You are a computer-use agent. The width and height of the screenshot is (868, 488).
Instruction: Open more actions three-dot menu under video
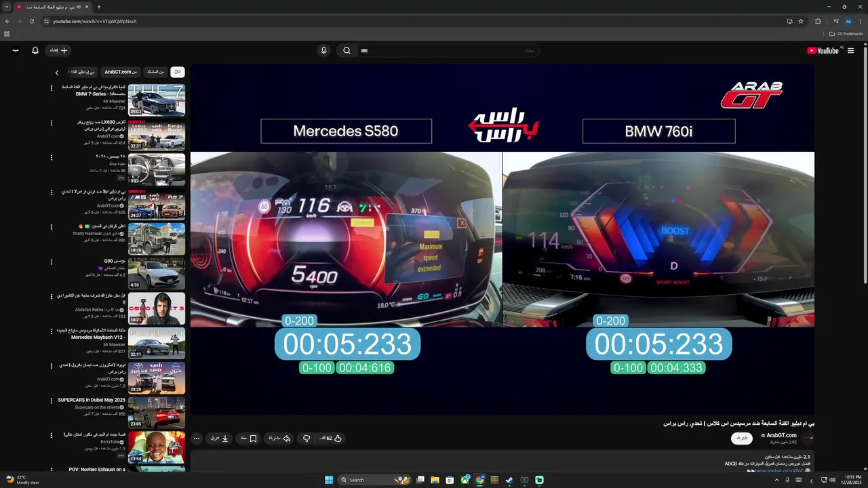[x=197, y=439]
